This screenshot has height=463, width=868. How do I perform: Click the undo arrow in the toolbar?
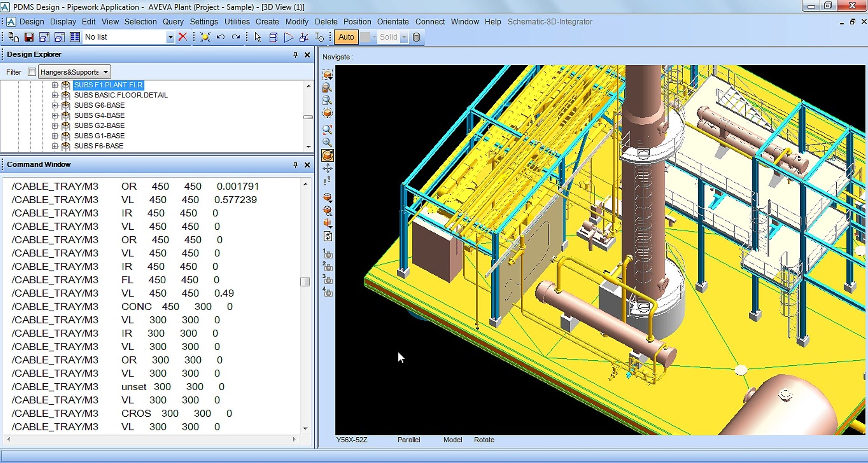click(x=221, y=37)
